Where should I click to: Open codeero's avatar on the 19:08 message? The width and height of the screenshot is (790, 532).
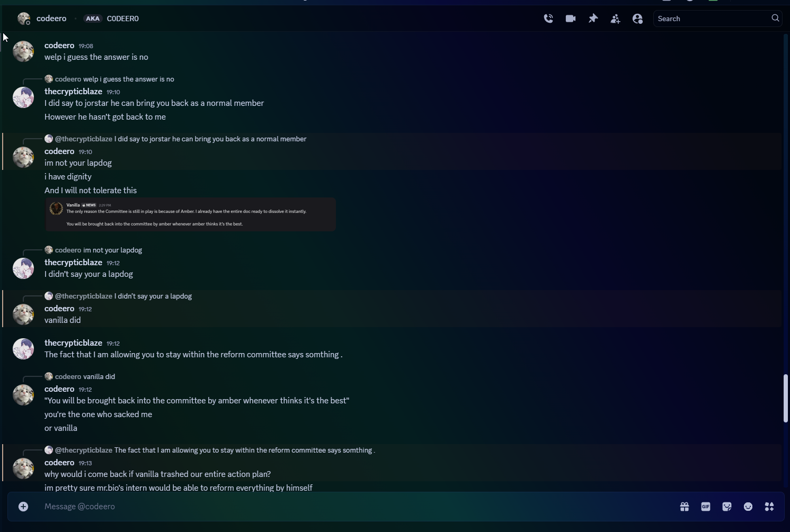coord(23,51)
